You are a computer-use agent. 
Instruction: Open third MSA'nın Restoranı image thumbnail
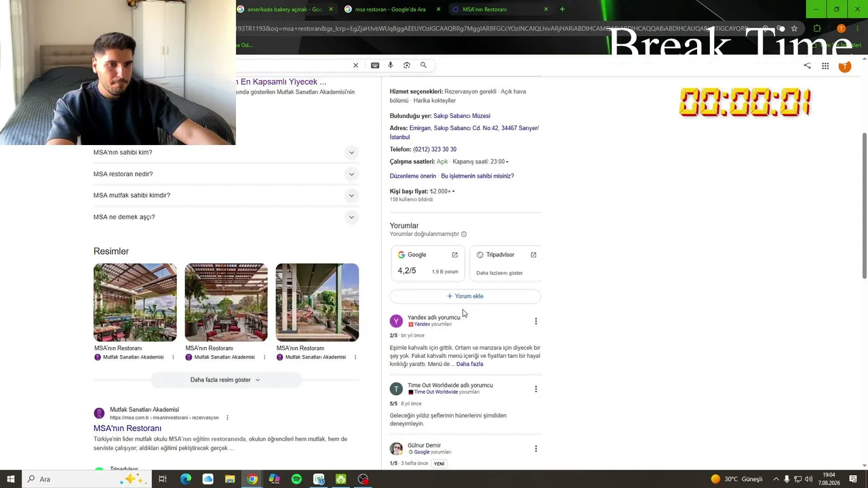pyautogui.click(x=317, y=302)
